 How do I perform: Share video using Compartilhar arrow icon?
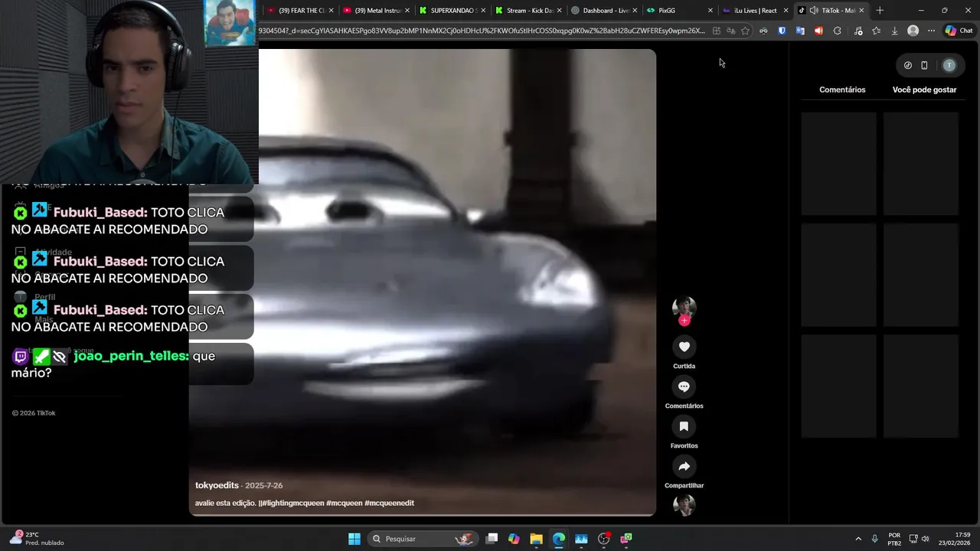click(x=684, y=466)
